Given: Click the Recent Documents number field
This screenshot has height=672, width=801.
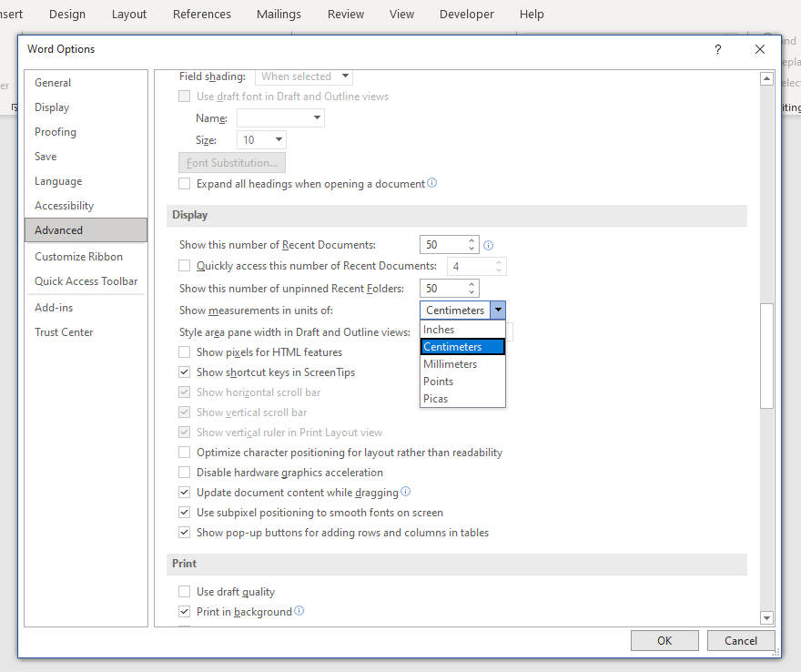Looking at the screenshot, I should pos(443,245).
